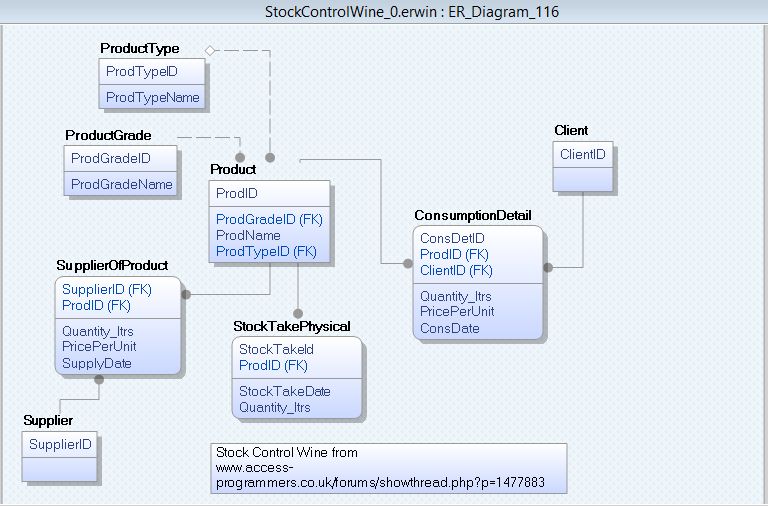Select the ProdName attribute
The image size is (768, 506).
coord(248,235)
